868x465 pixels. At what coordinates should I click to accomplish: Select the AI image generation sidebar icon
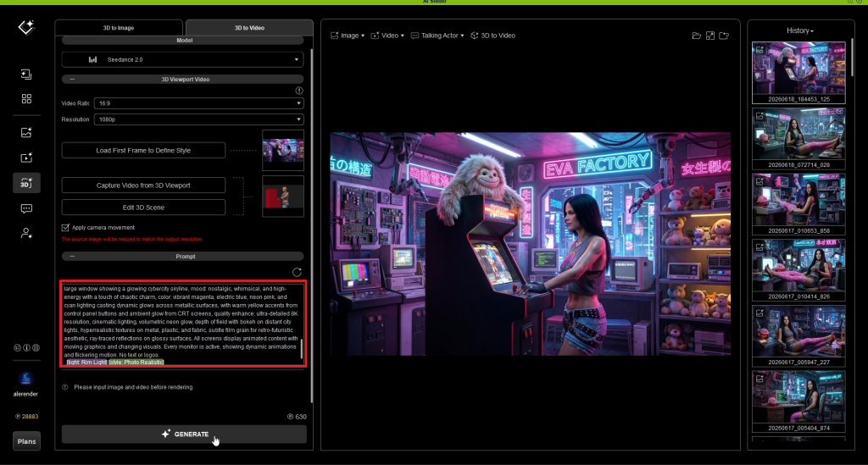pos(26,133)
